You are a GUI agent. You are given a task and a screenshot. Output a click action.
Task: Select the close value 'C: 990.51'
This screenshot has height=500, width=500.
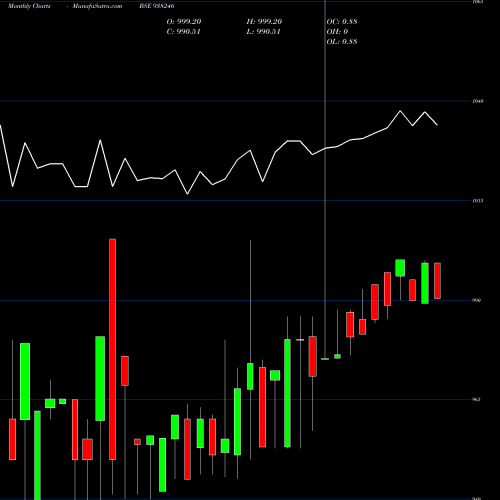tap(184, 31)
